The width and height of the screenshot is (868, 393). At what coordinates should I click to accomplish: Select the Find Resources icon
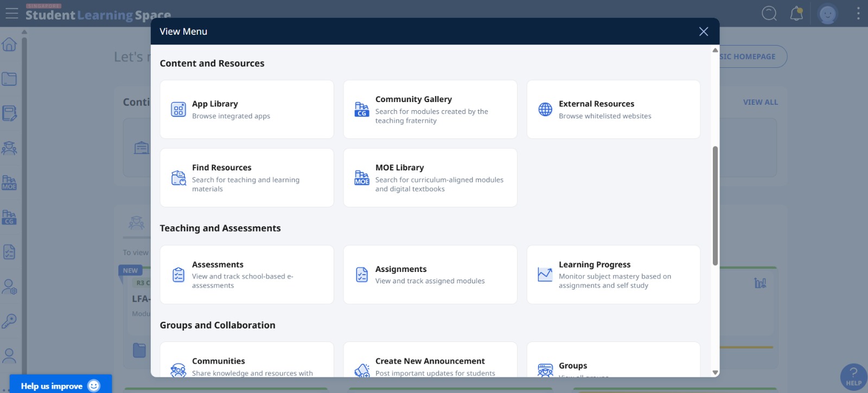(x=178, y=178)
